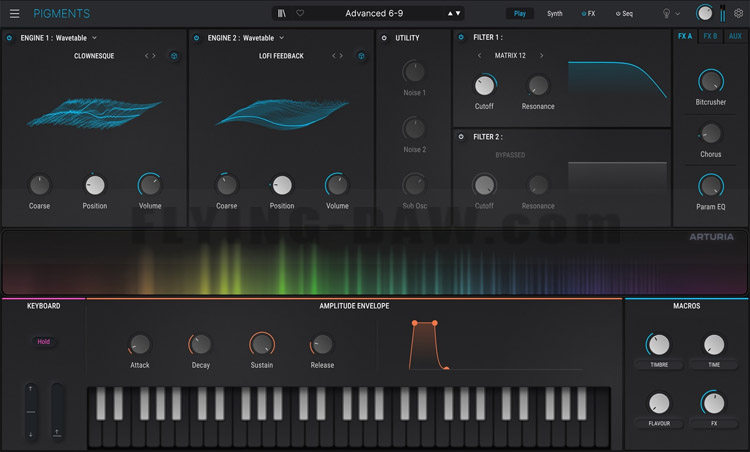750x452 pixels.
Task: Click the Chorus knob
Action: point(711,133)
